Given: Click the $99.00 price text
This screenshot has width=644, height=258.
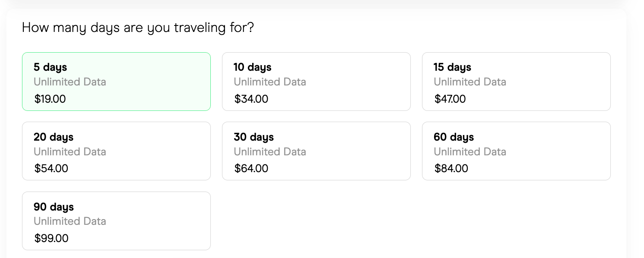Looking at the screenshot, I should pyautogui.click(x=51, y=238).
